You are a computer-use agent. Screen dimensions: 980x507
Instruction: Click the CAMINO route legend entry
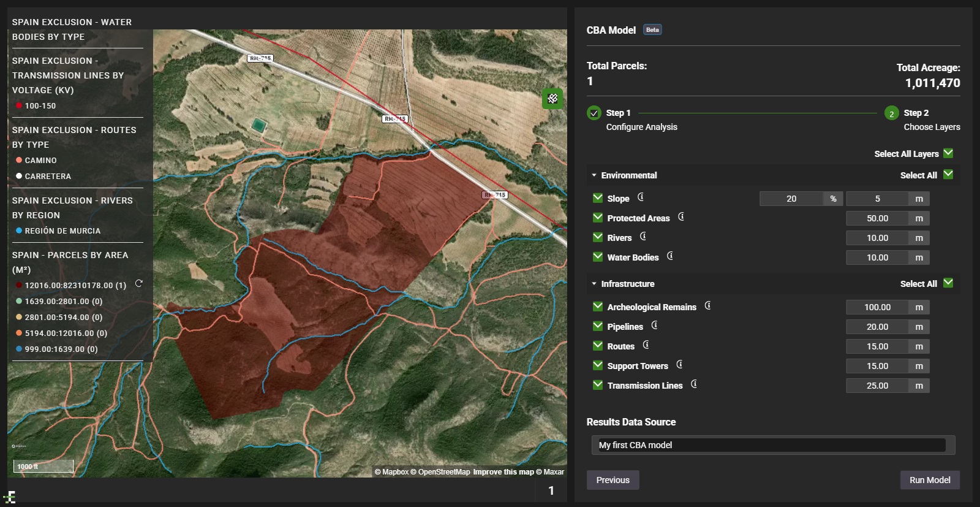[36, 160]
